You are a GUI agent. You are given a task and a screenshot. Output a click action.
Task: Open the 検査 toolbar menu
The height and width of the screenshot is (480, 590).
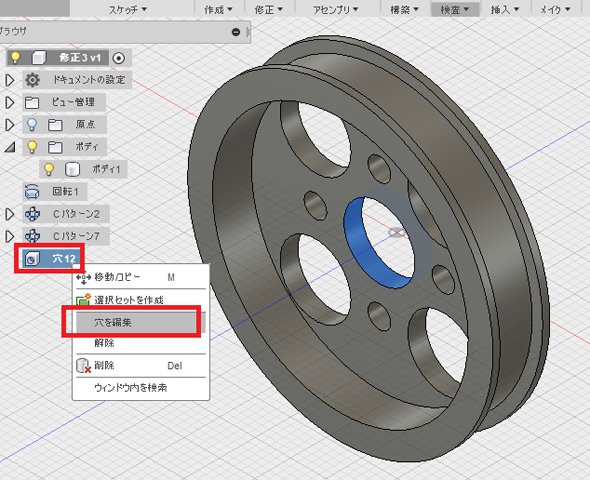click(x=455, y=9)
